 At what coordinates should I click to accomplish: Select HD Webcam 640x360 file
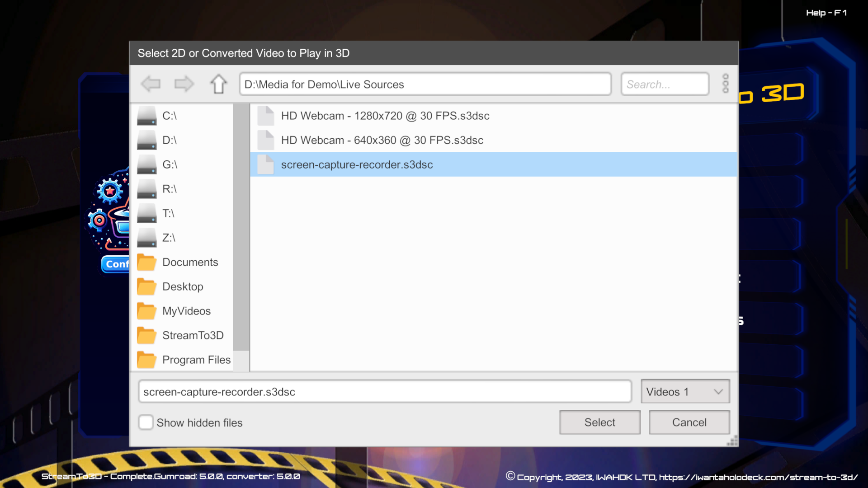[382, 141]
